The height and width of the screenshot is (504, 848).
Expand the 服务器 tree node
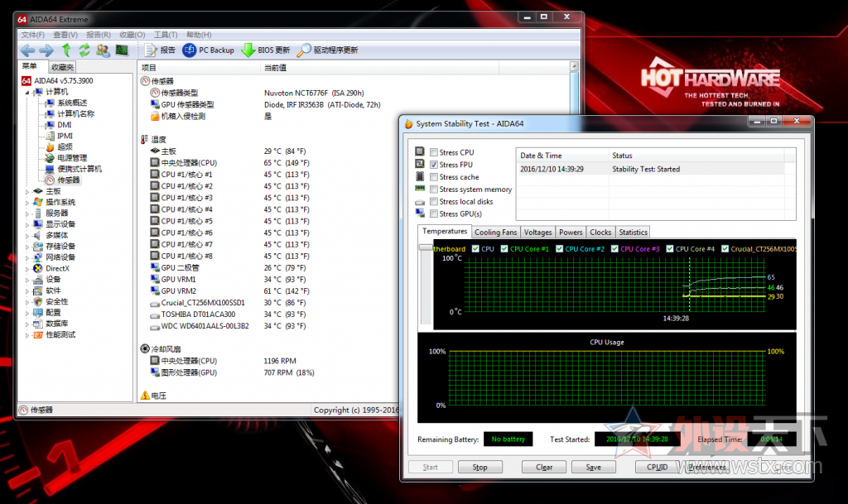[27, 214]
